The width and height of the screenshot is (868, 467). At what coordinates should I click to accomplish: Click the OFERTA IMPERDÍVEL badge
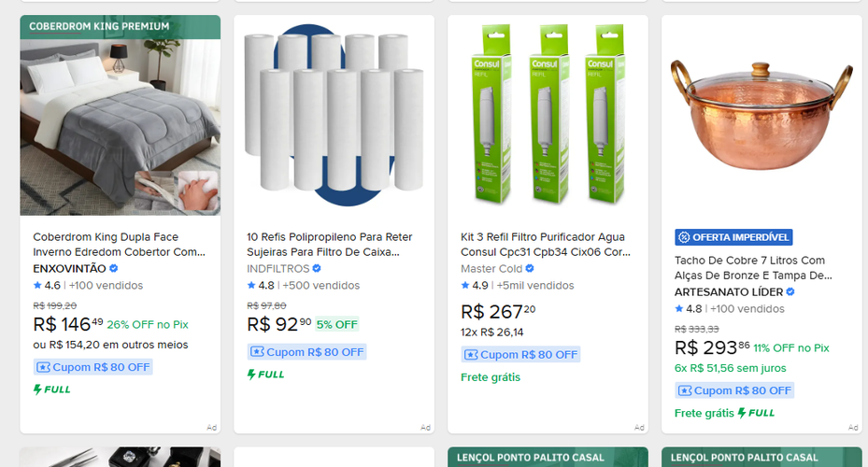733,237
